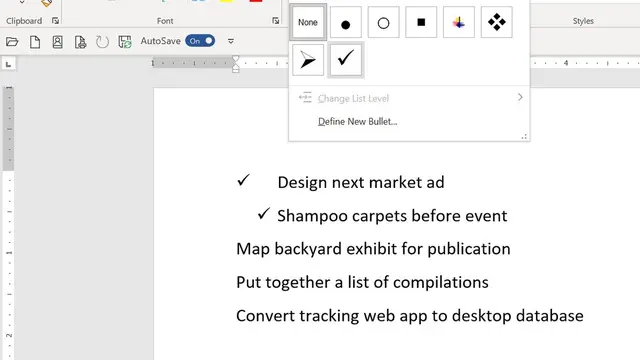640x360 pixels.
Task: Click the Format Painter brush icon
Action: [46, 3]
